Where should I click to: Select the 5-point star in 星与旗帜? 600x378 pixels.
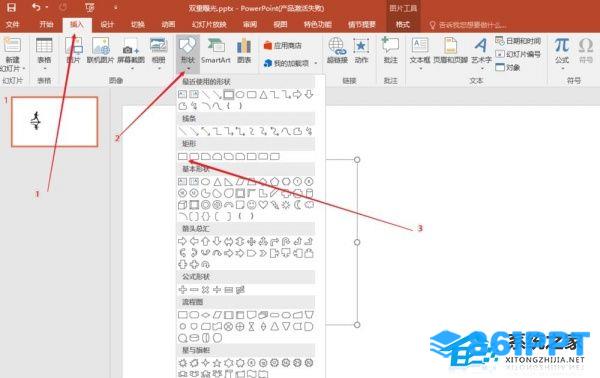[x=217, y=362]
